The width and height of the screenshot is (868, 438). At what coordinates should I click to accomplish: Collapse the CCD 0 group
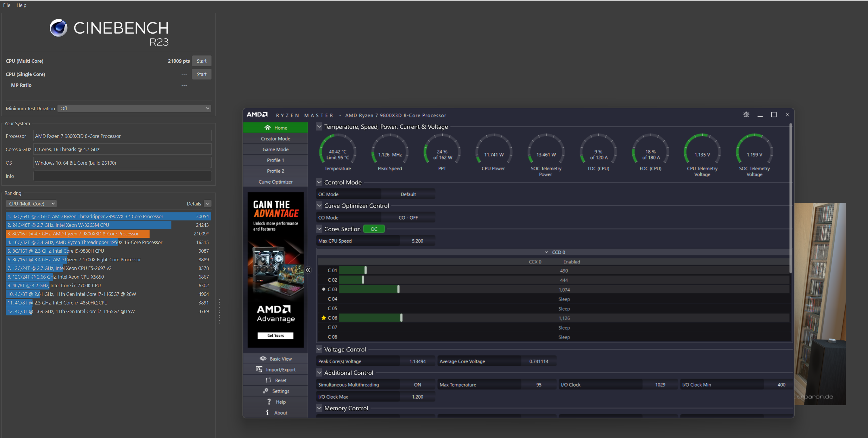click(x=546, y=252)
